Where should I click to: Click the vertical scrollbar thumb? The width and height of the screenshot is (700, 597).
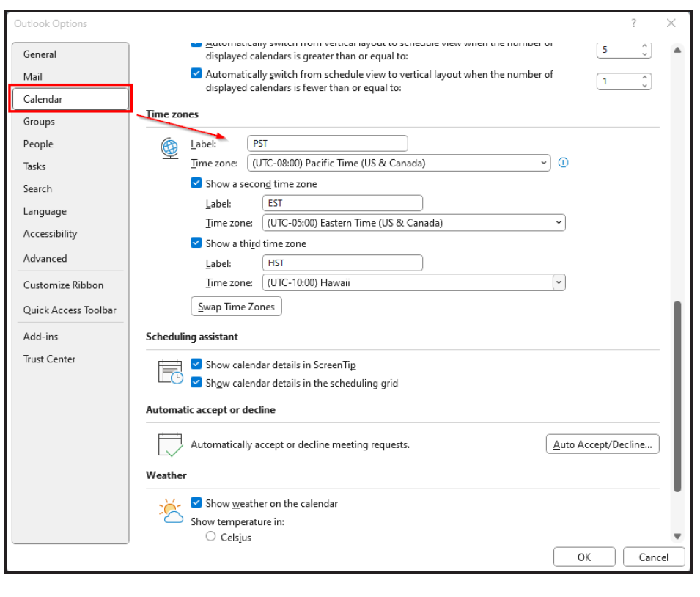point(677,396)
